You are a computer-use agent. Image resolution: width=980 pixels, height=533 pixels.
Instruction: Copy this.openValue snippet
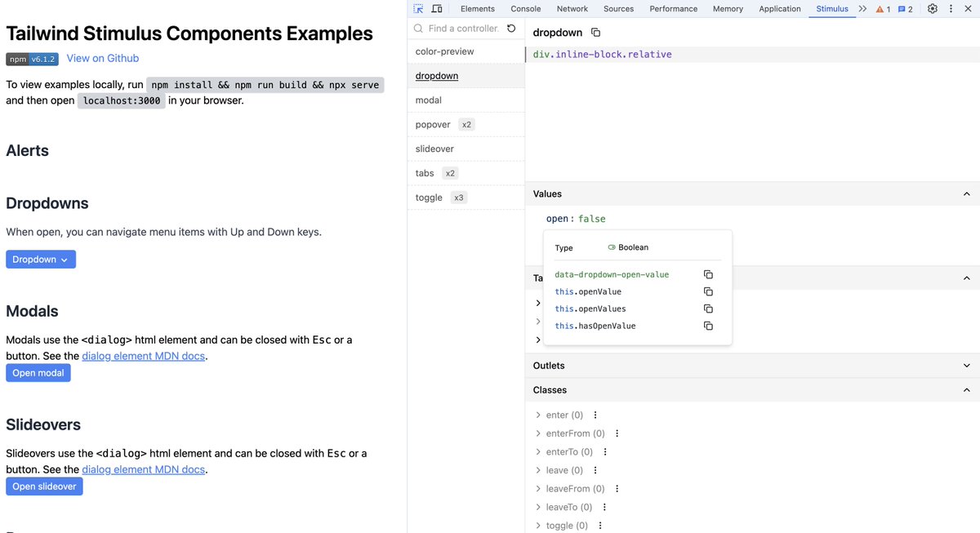(708, 291)
